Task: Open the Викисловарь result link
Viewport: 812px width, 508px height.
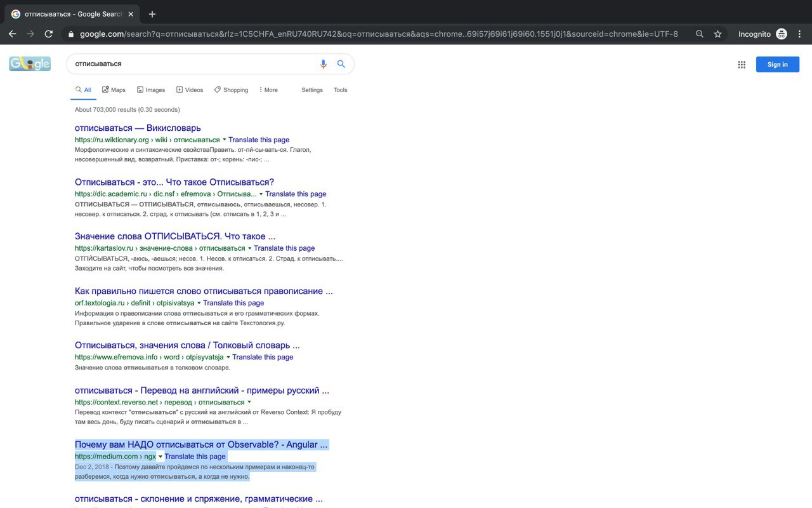Action: pyautogui.click(x=138, y=128)
